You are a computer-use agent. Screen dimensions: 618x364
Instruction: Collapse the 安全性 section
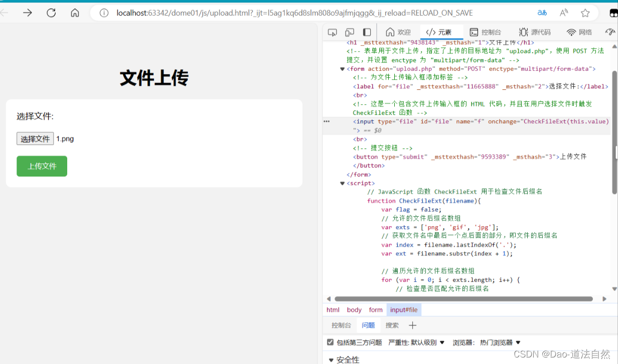tap(331, 359)
